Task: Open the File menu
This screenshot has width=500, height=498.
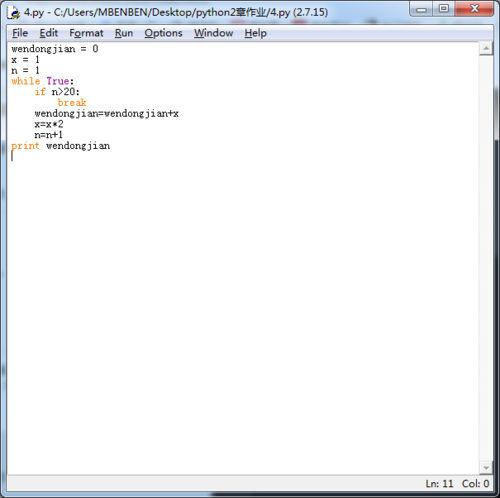Action: pyautogui.click(x=20, y=33)
